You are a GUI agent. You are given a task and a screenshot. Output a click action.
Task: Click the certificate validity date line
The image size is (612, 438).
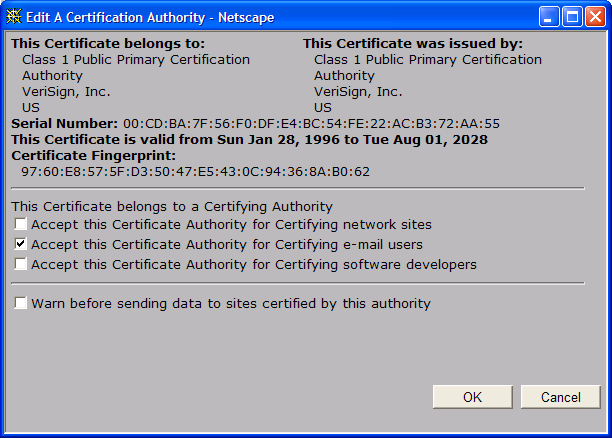(x=250, y=140)
